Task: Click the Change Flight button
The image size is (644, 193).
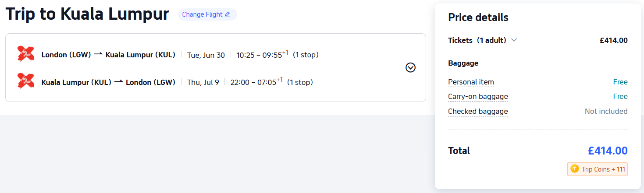Action: tap(207, 14)
